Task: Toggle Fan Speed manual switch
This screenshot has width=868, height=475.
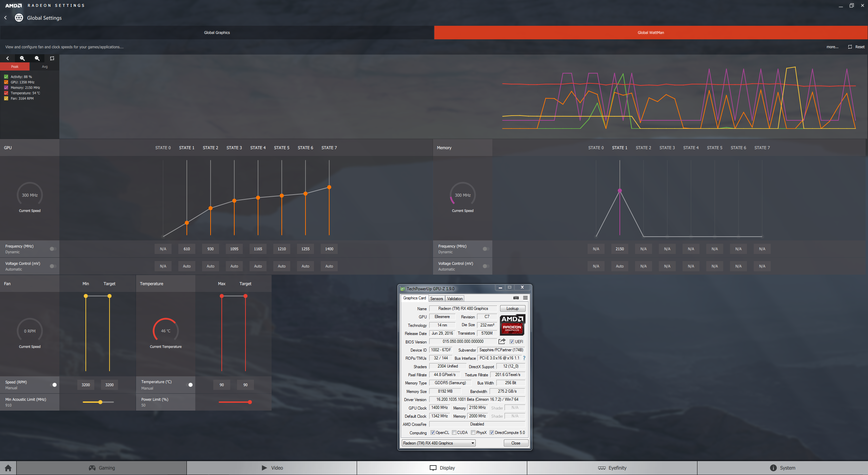Action: pos(53,385)
